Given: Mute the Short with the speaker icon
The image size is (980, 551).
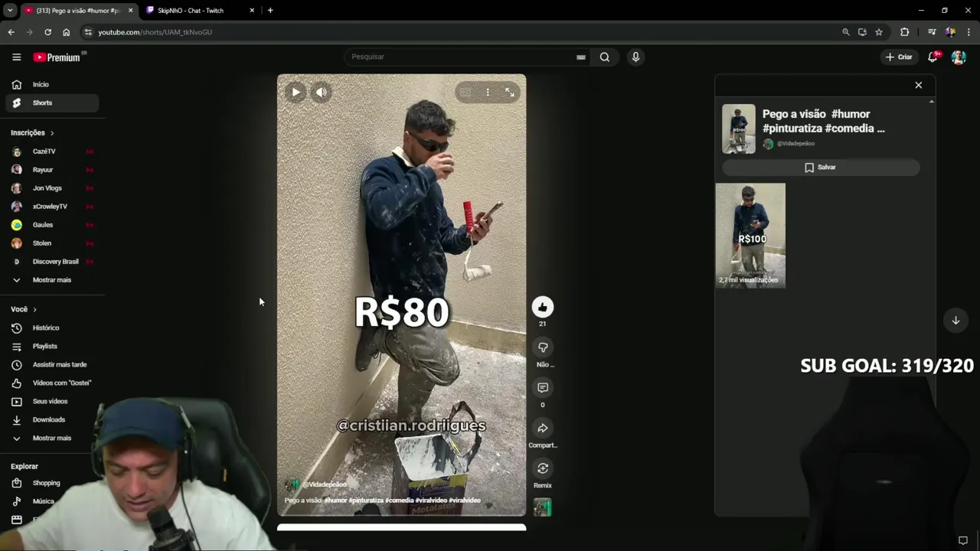Looking at the screenshot, I should (322, 92).
